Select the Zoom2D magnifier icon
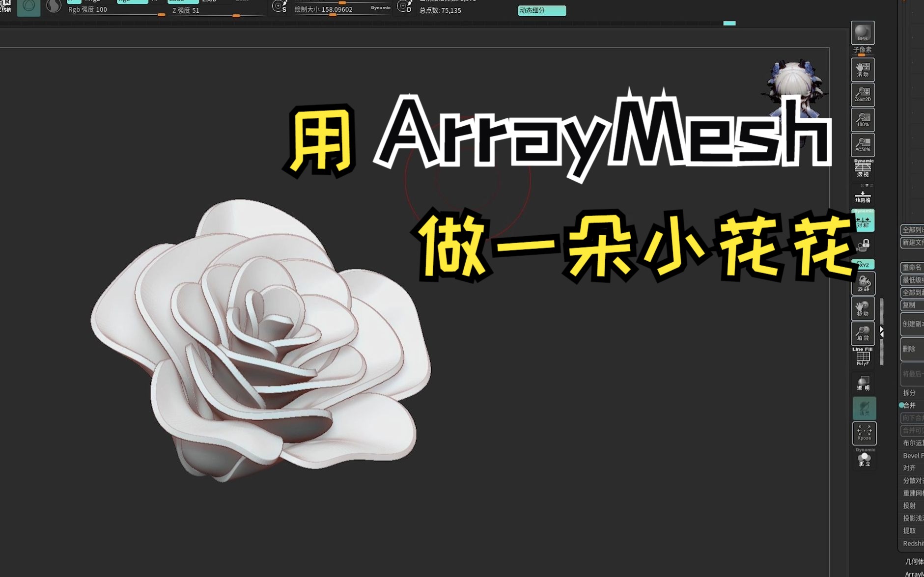The height and width of the screenshot is (577, 924). point(864,94)
